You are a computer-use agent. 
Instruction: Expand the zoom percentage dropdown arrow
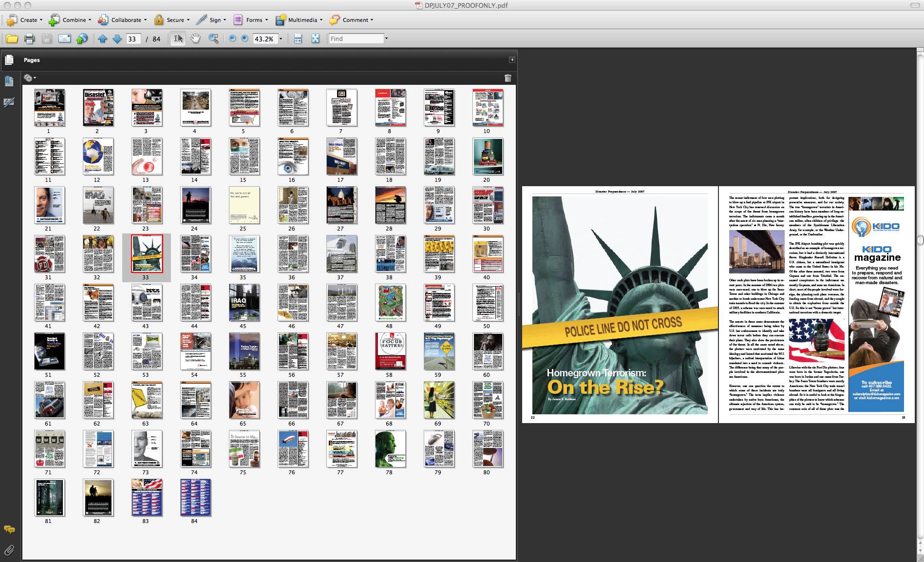(281, 39)
